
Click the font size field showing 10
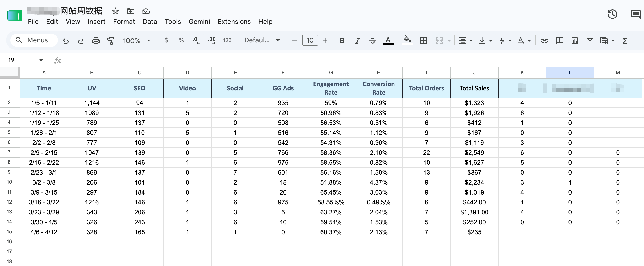[x=310, y=40]
